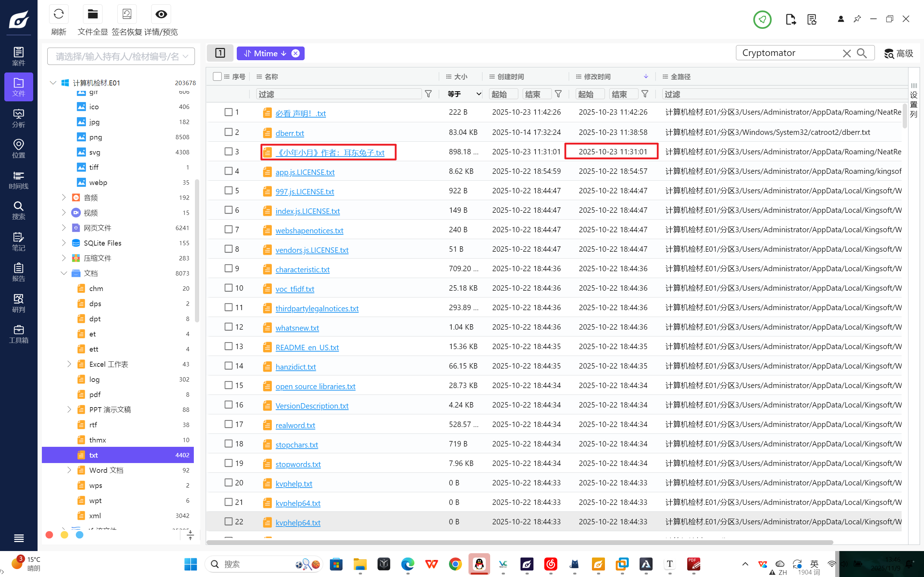The height and width of the screenshot is (577, 924).
Task: Open the dberr.txt file link
Action: (x=289, y=133)
